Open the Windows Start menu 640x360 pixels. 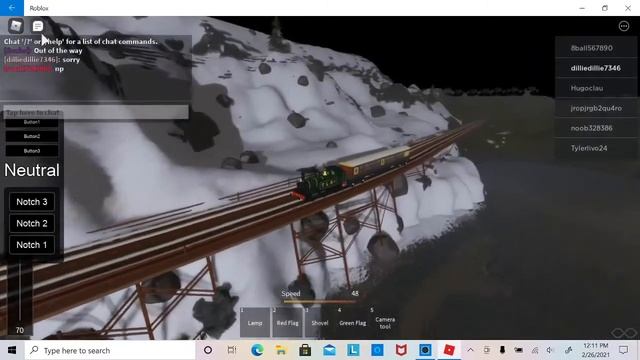(12, 350)
